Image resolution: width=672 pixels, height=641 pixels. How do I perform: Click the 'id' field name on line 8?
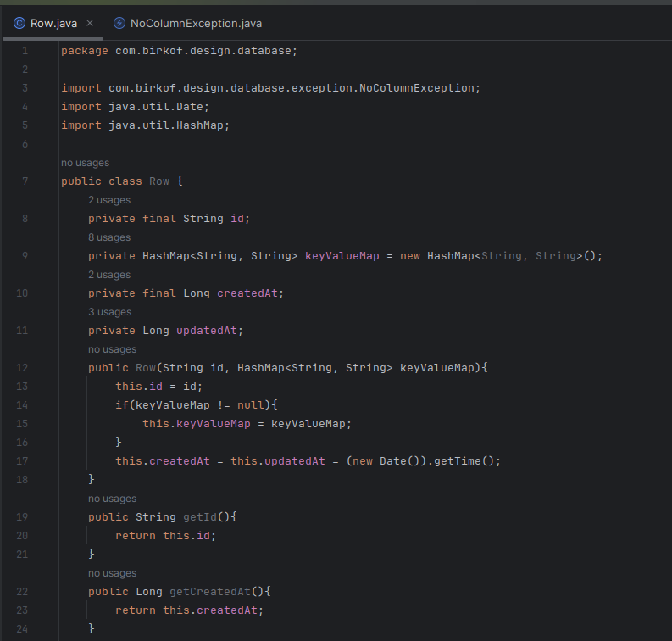tap(237, 219)
